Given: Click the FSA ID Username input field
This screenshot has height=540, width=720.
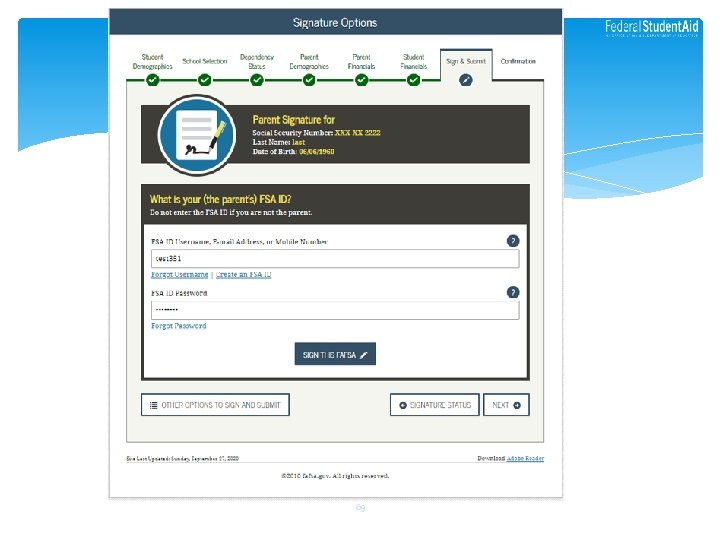Looking at the screenshot, I should (335, 259).
